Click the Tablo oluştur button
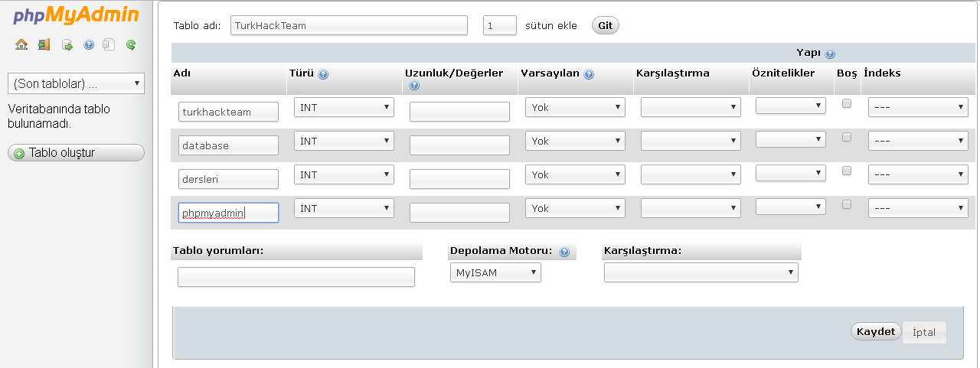The width and height of the screenshot is (980, 368). pos(76,153)
